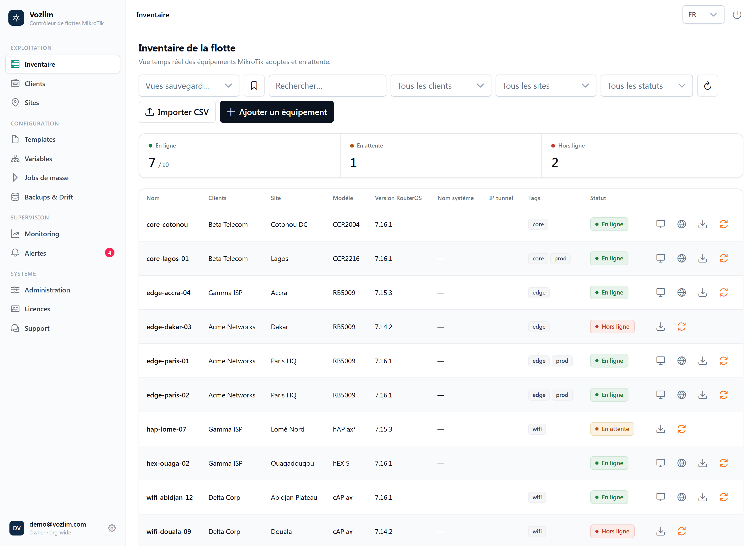This screenshot has width=756, height=546.
Task: Click the Rechercher search field
Action: tap(327, 86)
